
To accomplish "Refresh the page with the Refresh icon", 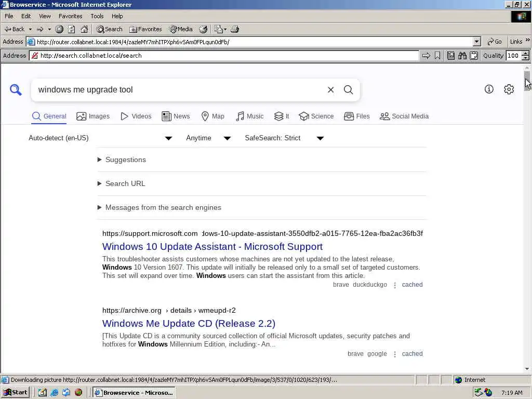I will (71, 29).
